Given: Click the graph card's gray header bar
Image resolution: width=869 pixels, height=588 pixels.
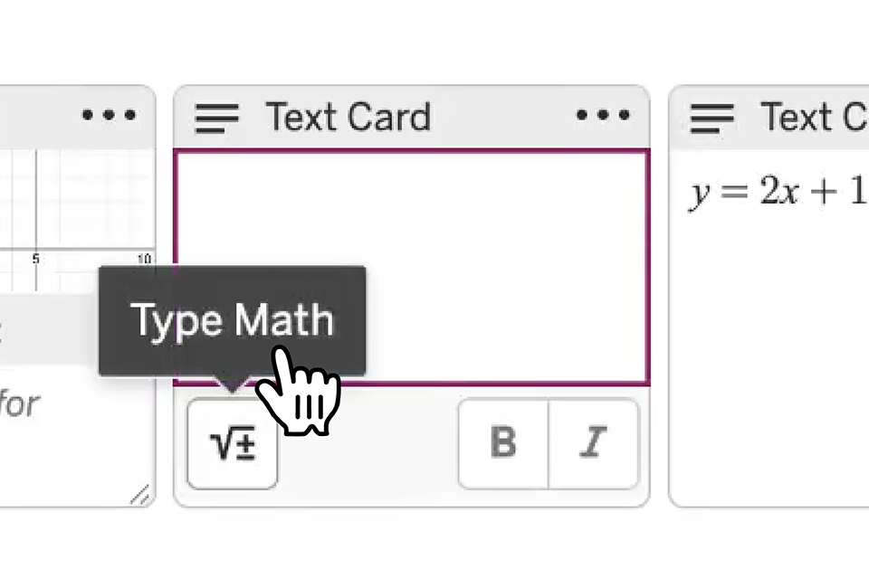Looking at the screenshot, I should [x=45, y=116].
